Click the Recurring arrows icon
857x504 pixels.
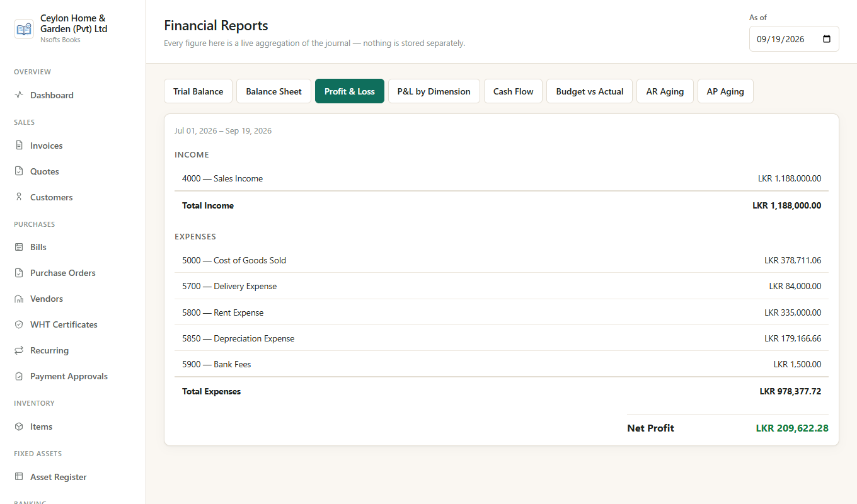tap(19, 350)
